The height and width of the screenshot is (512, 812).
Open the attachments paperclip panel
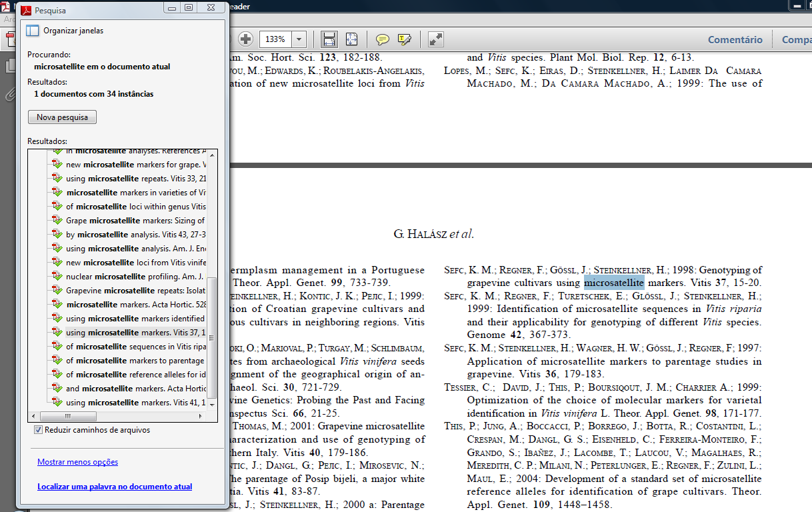pyautogui.click(x=9, y=95)
